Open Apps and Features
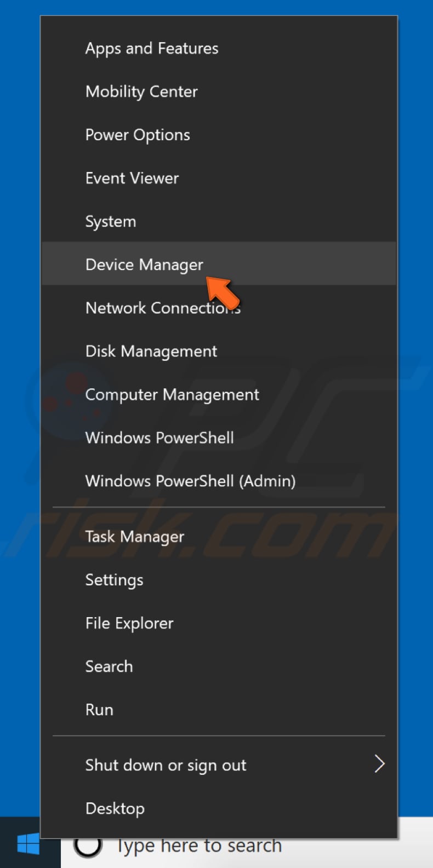433x868 pixels. tap(152, 48)
